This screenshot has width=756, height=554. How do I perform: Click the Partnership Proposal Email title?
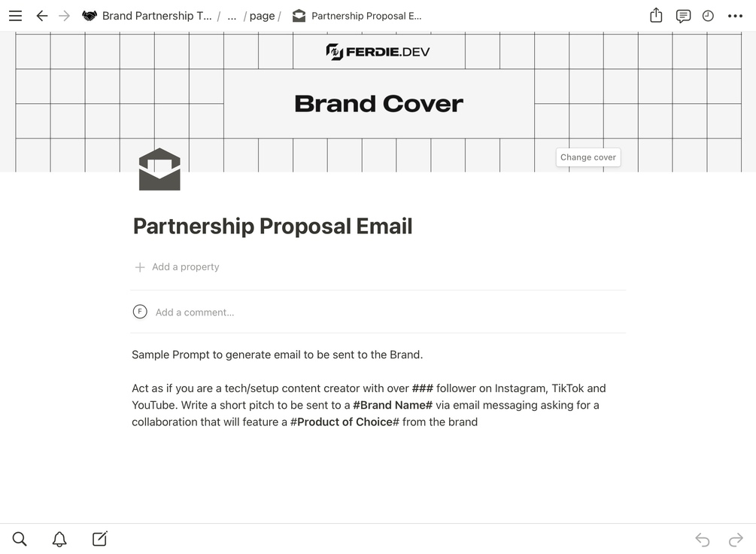272,227
